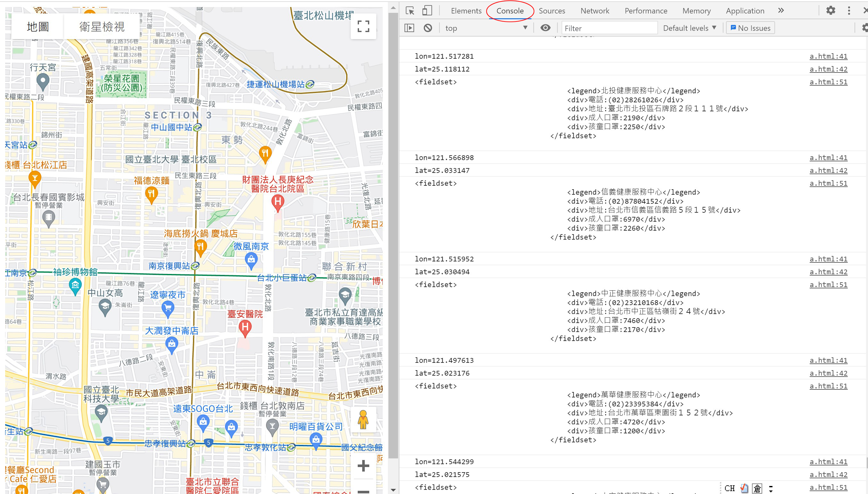Screen dimensions: 868x494
Task: Open a.html:42 link beside lat=25.118112
Action: 828,69
